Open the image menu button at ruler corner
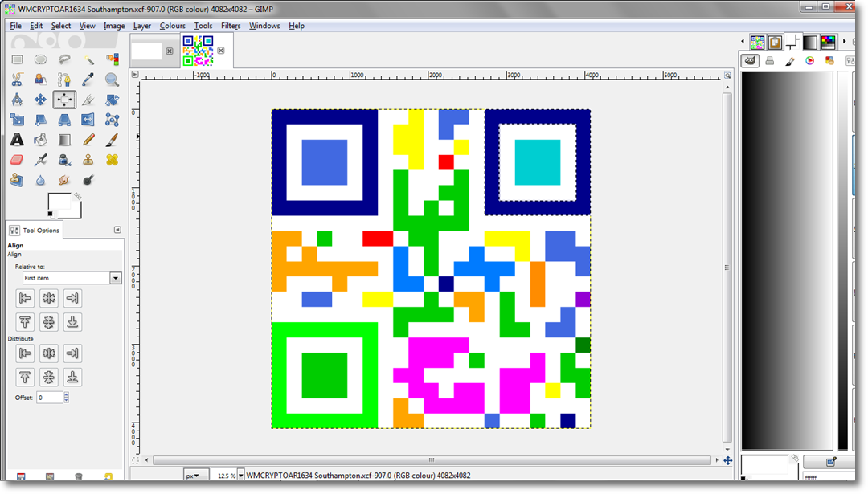Image resolution: width=868 pixels, height=494 pixels. (x=135, y=74)
